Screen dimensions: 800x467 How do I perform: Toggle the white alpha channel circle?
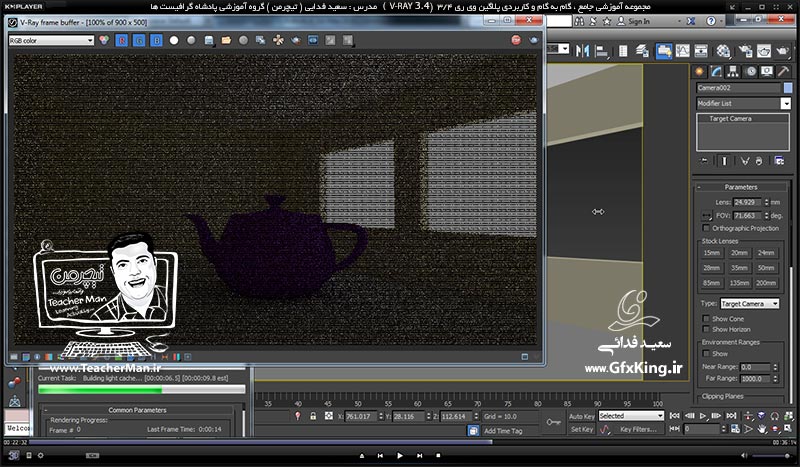pyautogui.click(x=174, y=40)
